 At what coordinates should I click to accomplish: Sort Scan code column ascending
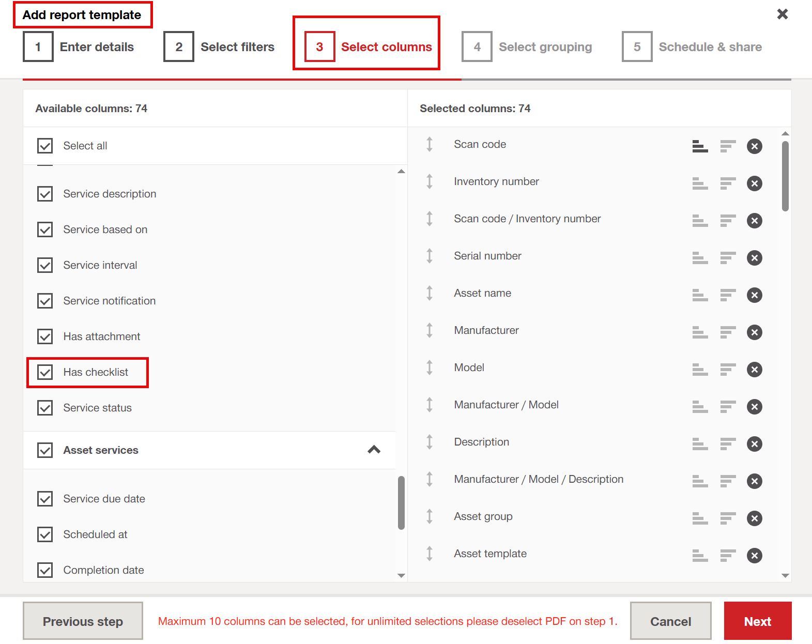click(x=700, y=146)
